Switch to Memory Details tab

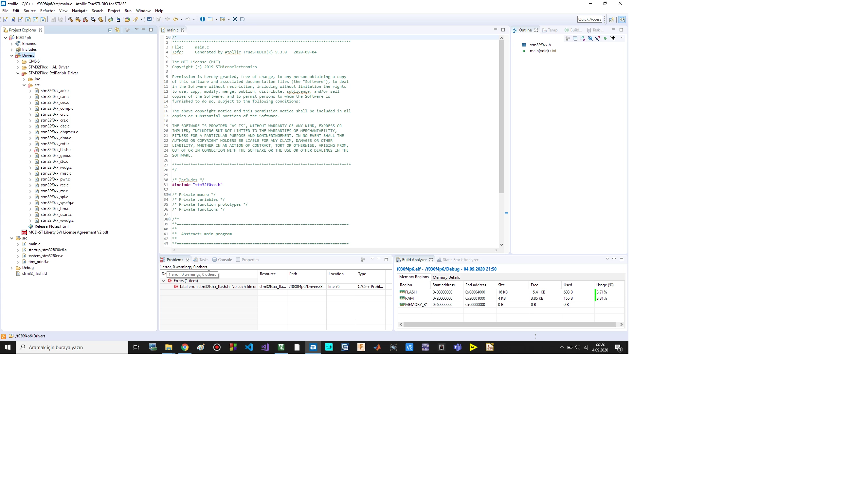coord(446,277)
